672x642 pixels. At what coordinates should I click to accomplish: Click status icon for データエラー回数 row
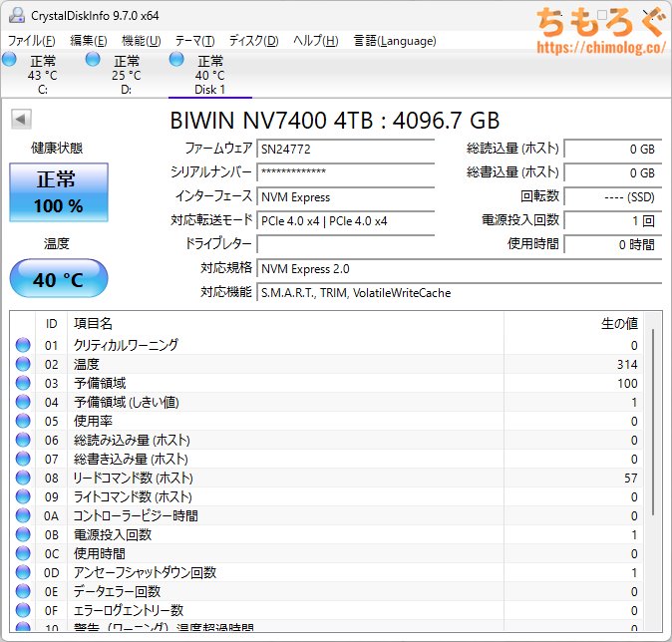[23, 591]
